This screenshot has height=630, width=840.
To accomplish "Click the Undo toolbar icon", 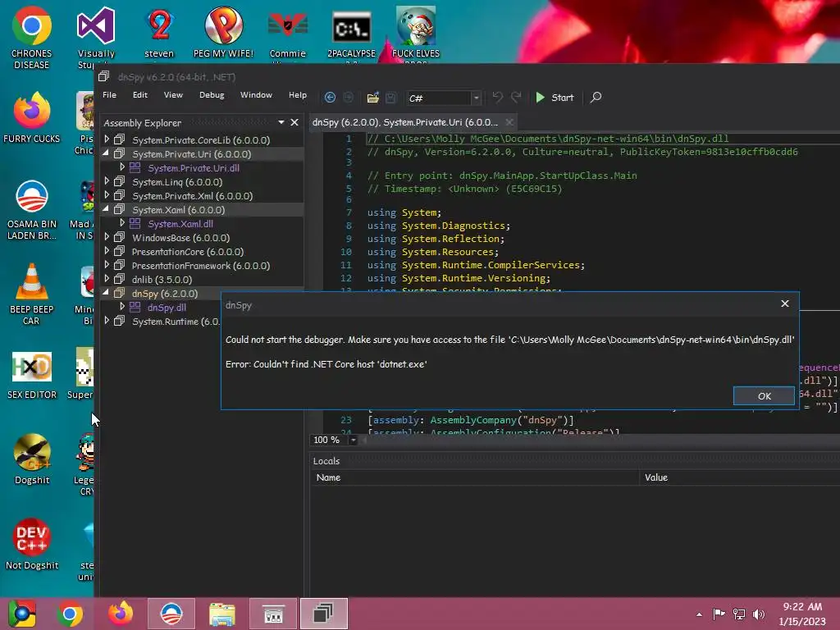I will (497, 97).
